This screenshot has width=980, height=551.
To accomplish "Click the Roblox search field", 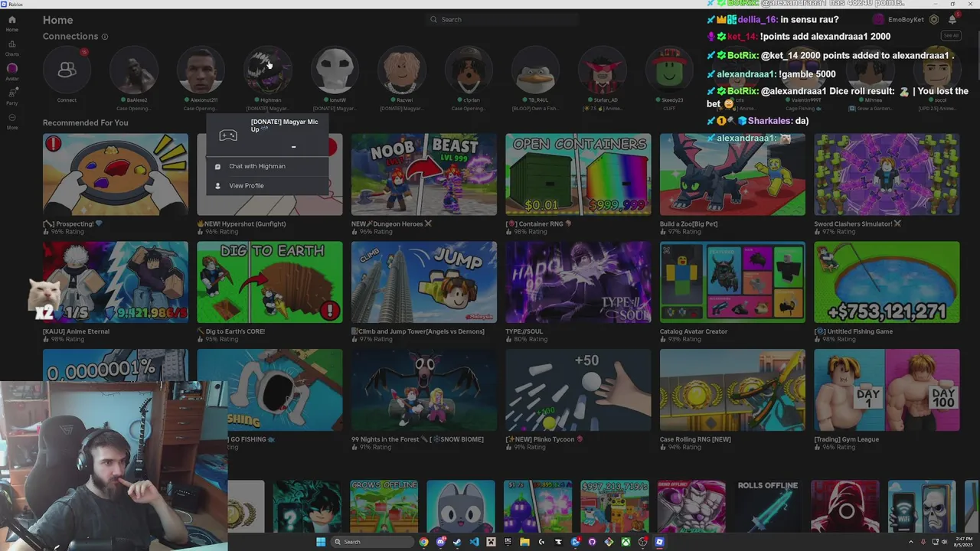I will (x=503, y=19).
